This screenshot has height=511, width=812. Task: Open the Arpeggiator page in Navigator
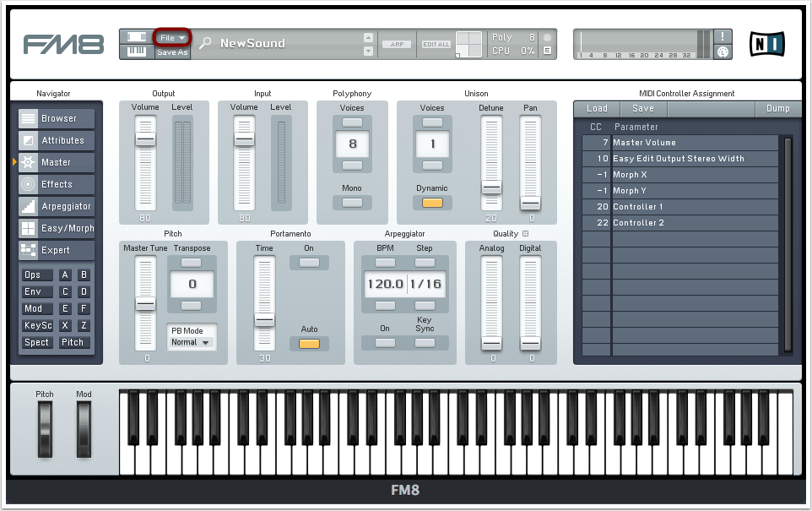click(x=57, y=206)
